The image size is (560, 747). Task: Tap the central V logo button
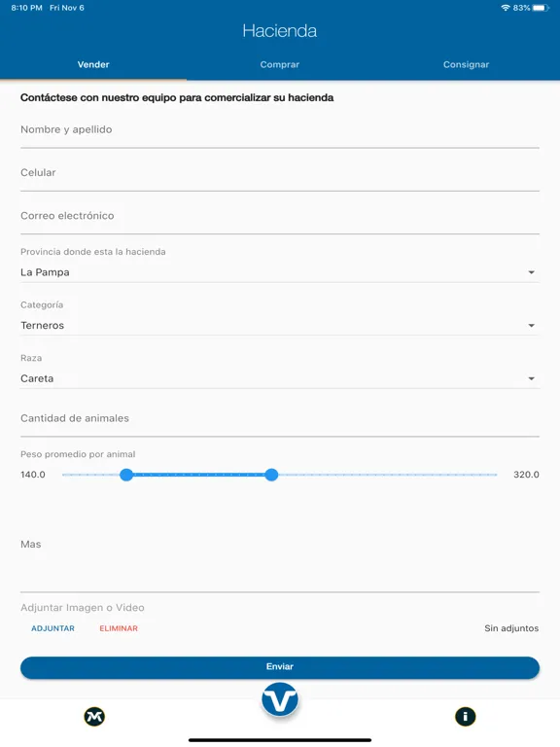(x=280, y=699)
